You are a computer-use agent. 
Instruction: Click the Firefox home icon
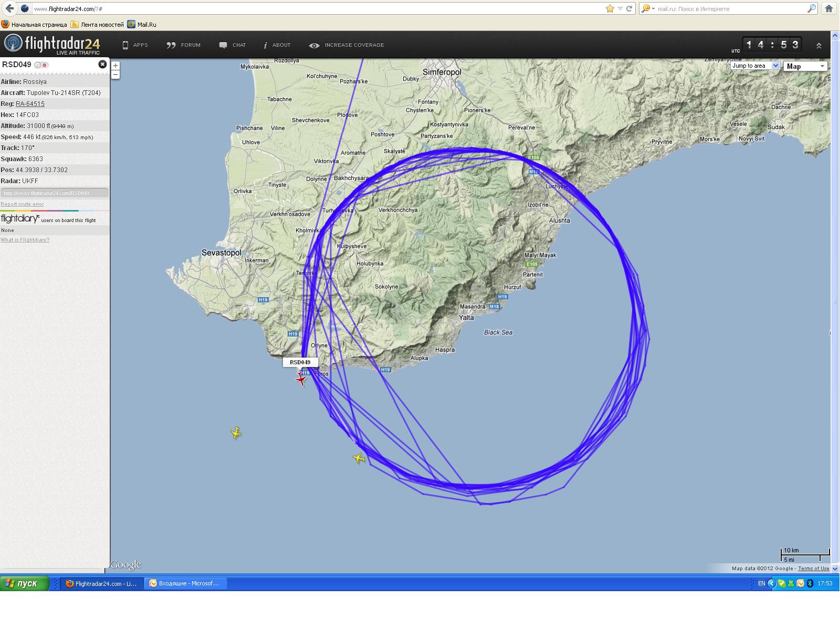(x=828, y=8)
